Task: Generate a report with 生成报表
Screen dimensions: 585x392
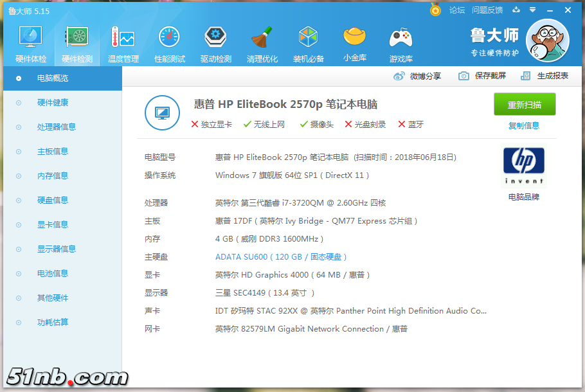Action: [x=544, y=76]
